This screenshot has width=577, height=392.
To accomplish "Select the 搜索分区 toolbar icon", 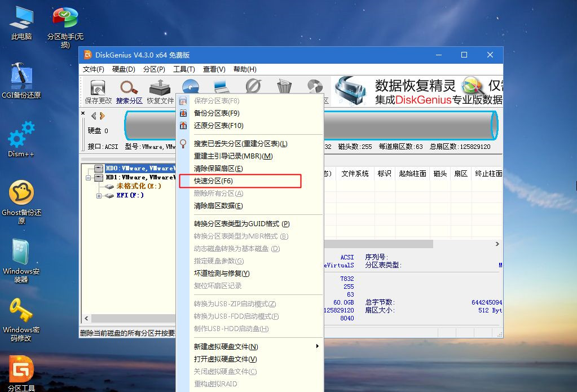I will pyautogui.click(x=129, y=91).
